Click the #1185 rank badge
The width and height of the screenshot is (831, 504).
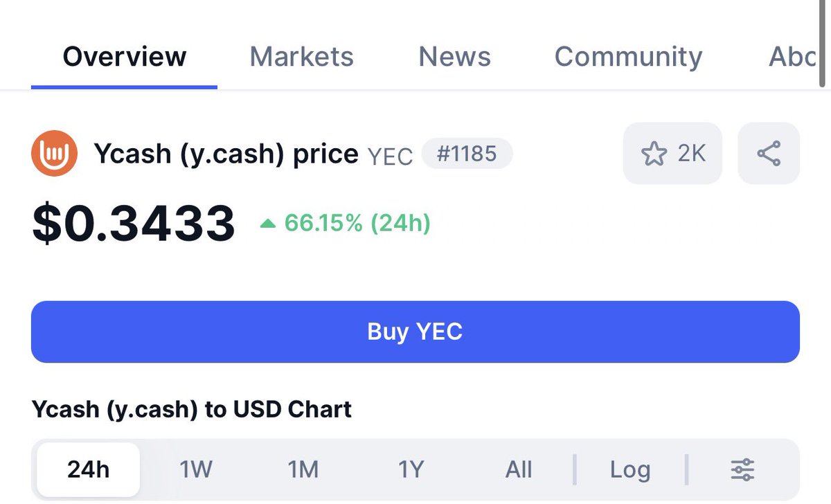point(467,153)
